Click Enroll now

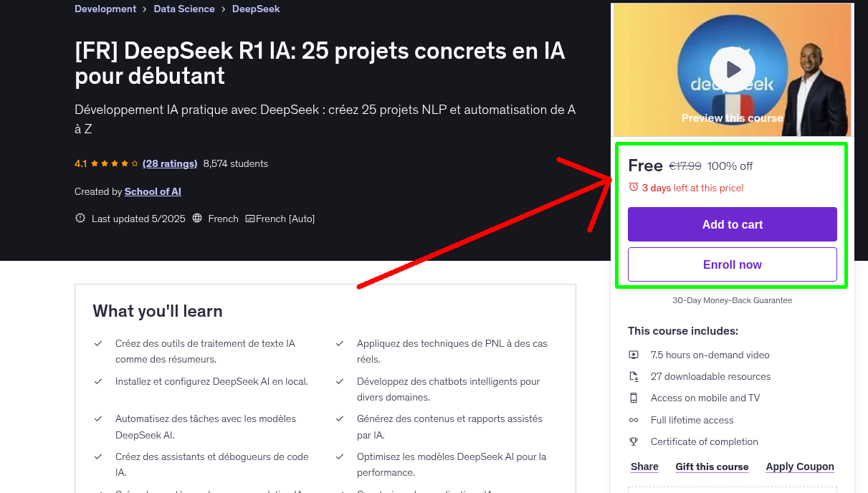click(732, 264)
